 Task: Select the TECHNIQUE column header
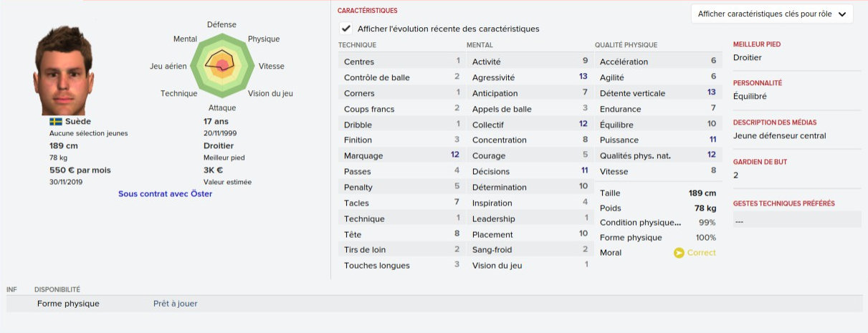[x=357, y=45]
